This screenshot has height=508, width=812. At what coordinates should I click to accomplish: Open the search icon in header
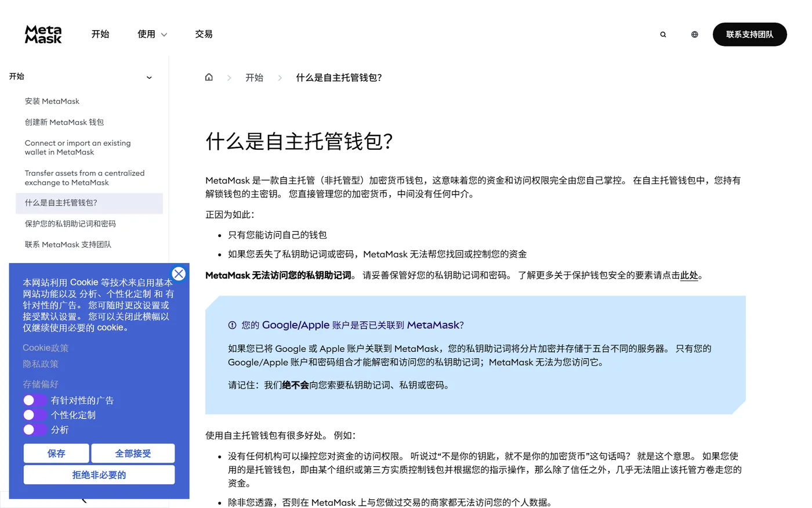[663, 34]
